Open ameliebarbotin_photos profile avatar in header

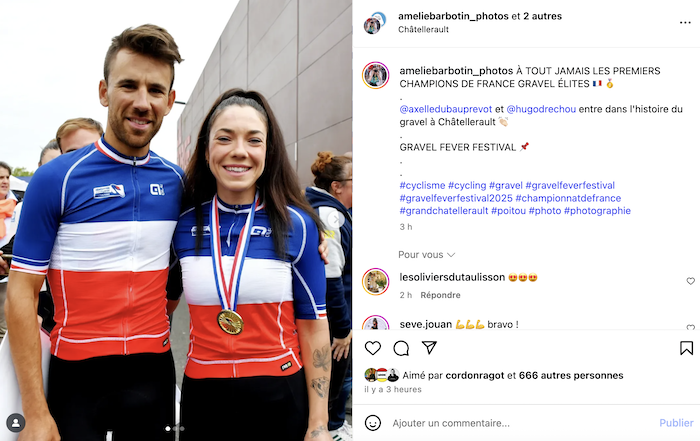(x=375, y=23)
